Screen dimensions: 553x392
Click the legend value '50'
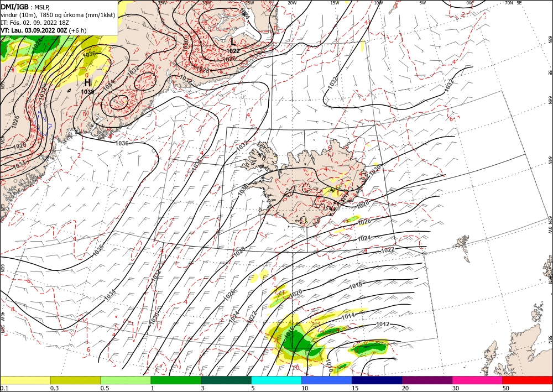(506, 388)
